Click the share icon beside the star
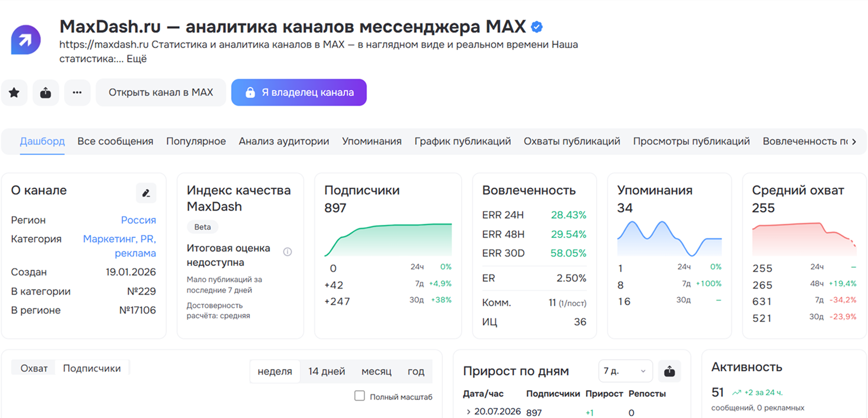The width and height of the screenshot is (868, 418). 46,93
